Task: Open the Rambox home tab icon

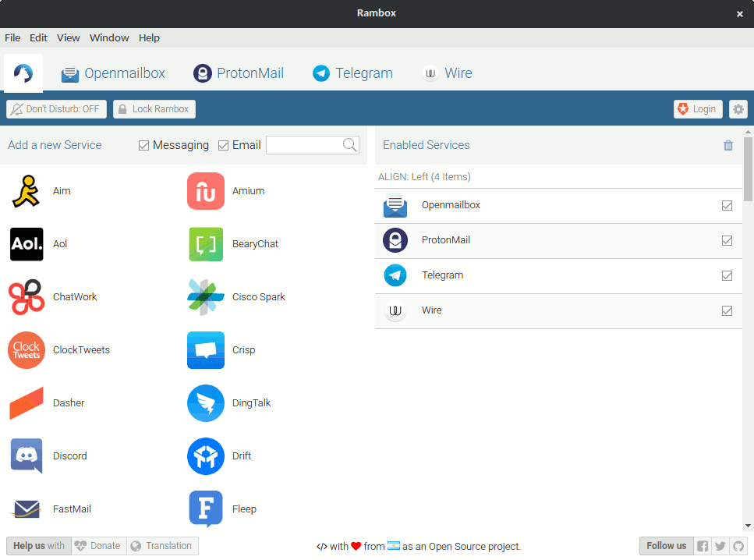Action: [23, 73]
